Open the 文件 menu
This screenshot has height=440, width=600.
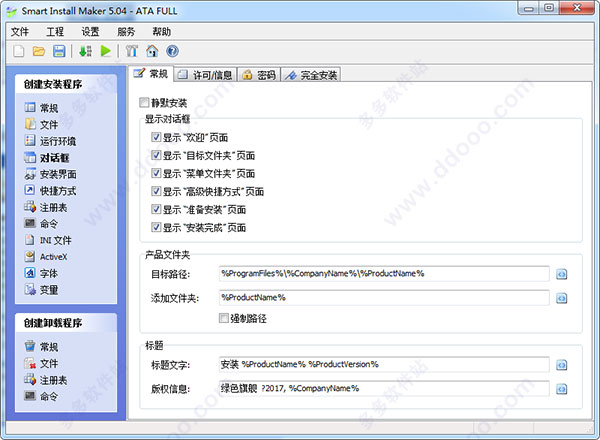[x=20, y=31]
